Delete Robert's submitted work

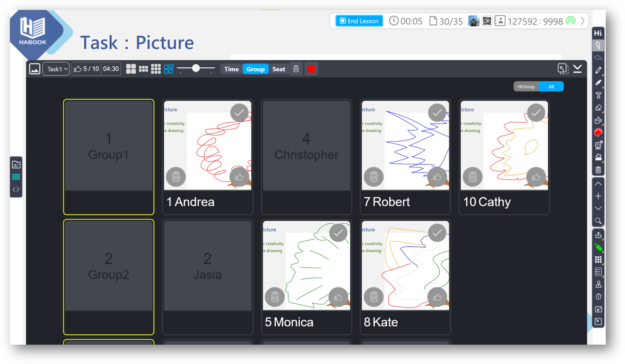click(x=374, y=177)
